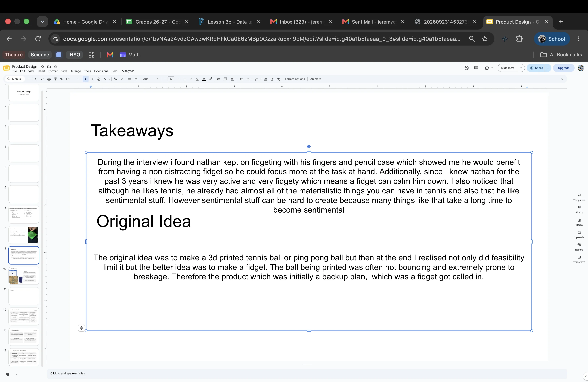Bookmark this page with the star
588x382 pixels.
485,39
